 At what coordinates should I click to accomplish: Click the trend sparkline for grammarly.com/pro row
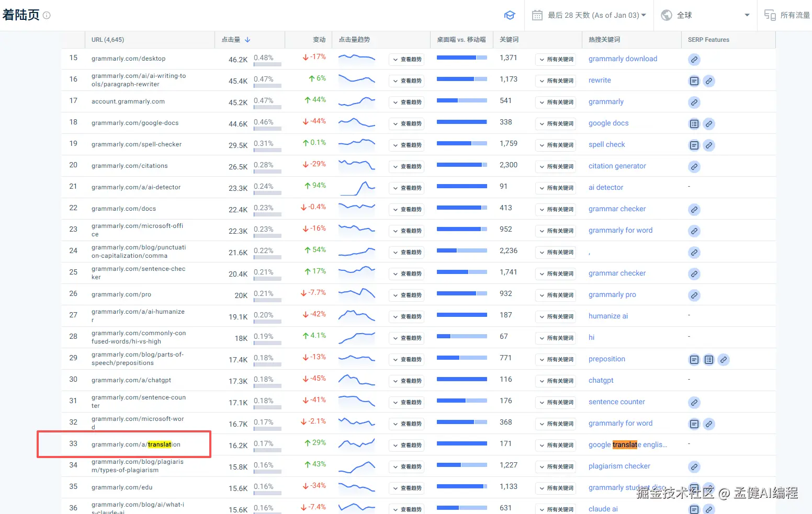click(x=357, y=294)
